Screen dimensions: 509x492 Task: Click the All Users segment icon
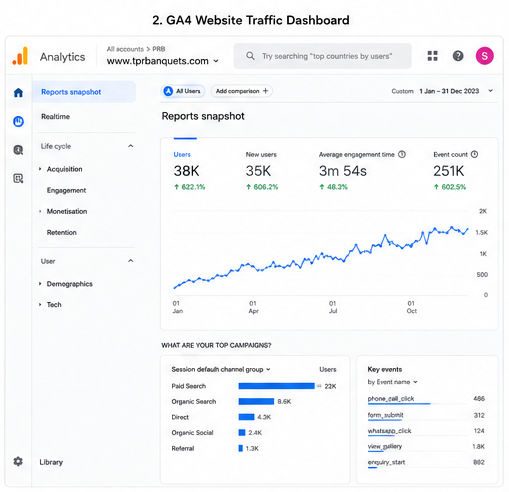(168, 91)
